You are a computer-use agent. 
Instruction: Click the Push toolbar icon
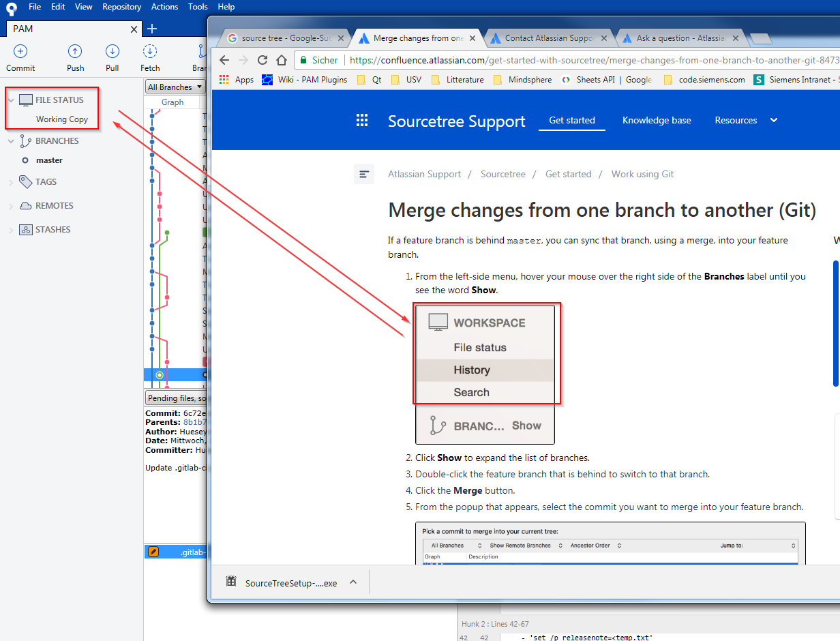point(75,51)
